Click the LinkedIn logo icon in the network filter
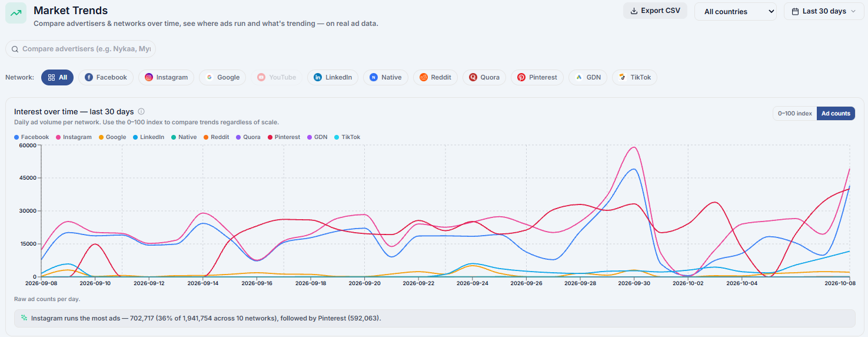Screen dimensions: 868x337 click(318, 77)
